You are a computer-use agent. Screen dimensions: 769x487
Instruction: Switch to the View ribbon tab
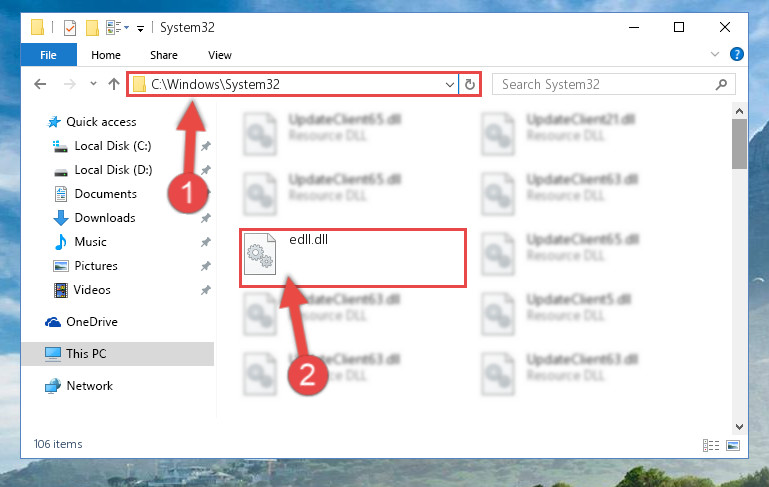click(x=220, y=55)
